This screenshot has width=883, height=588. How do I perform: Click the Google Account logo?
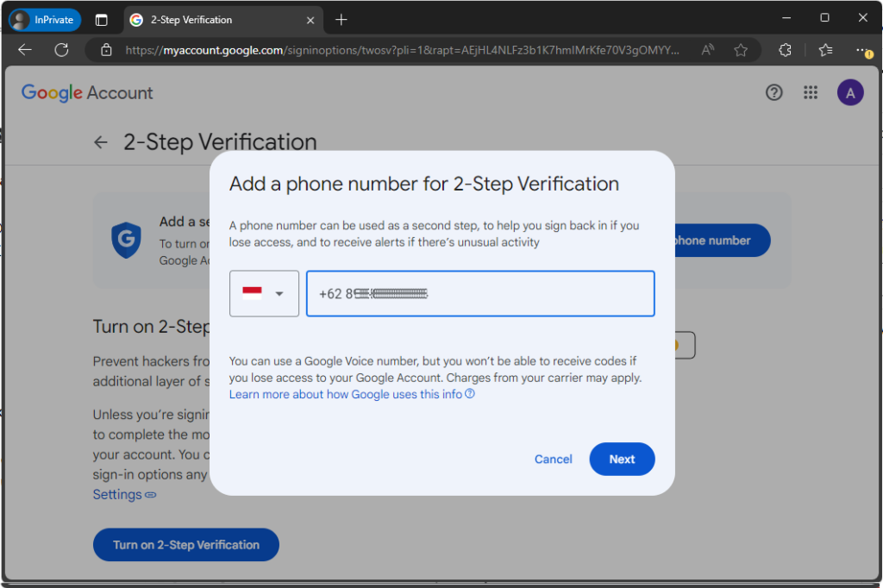(x=87, y=93)
